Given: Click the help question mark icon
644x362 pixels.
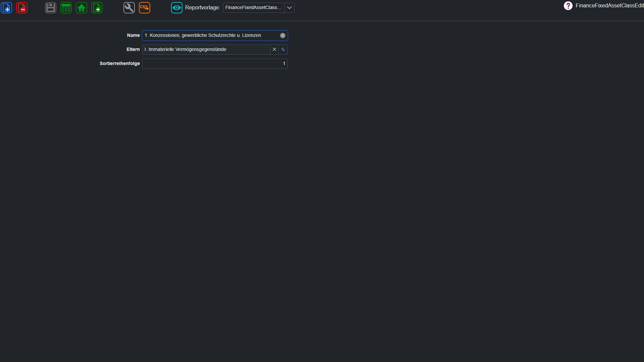Looking at the screenshot, I should 568,6.
